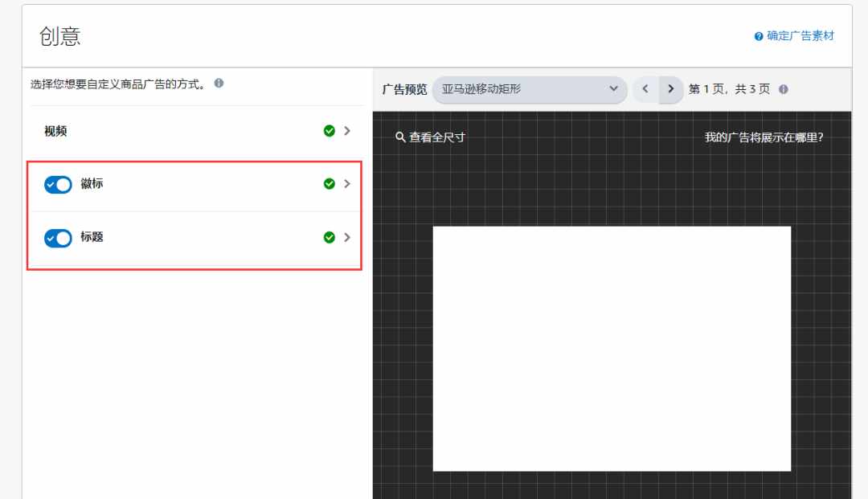Viewport: 868px width, 499px height.
Task: Open the 确定广告素材 help link
Action: (x=800, y=36)
